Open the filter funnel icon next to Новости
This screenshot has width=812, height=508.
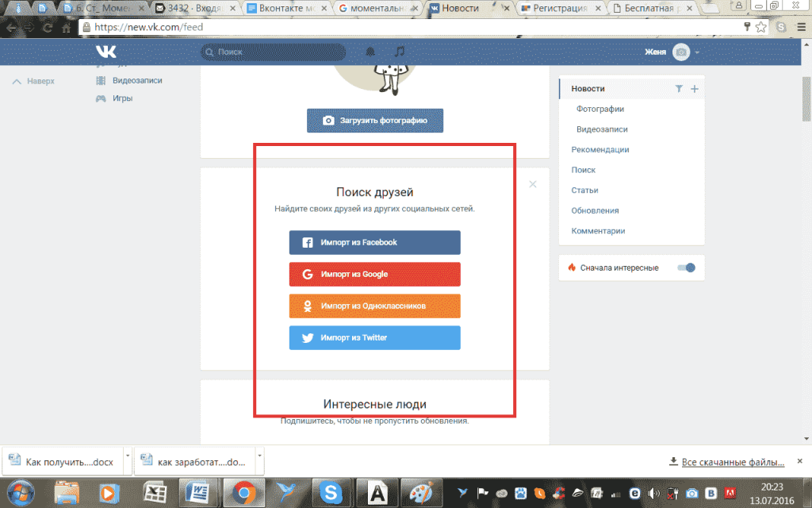679,89
